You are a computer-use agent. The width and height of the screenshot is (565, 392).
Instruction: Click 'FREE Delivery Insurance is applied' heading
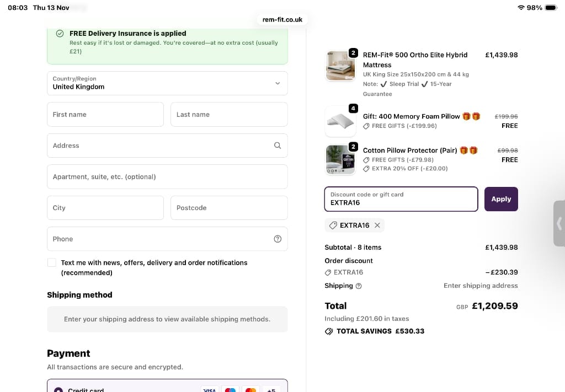tap(128, 34)
